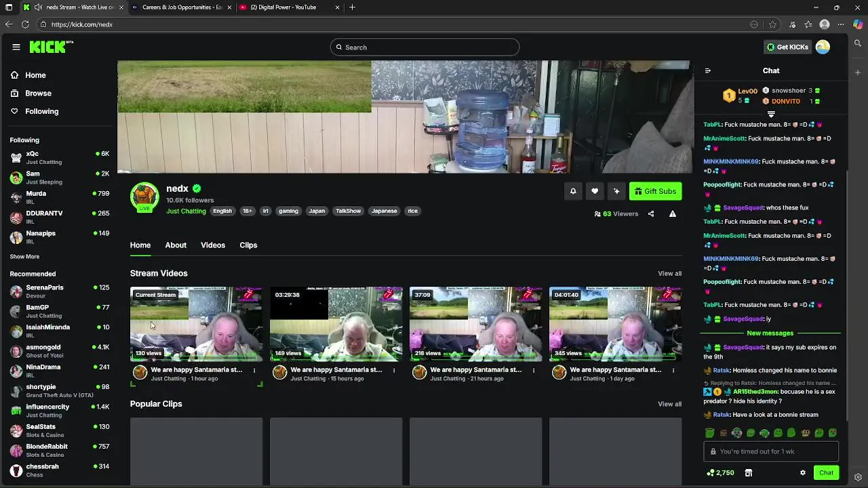Expand the following list with Show More

[24, 257]
